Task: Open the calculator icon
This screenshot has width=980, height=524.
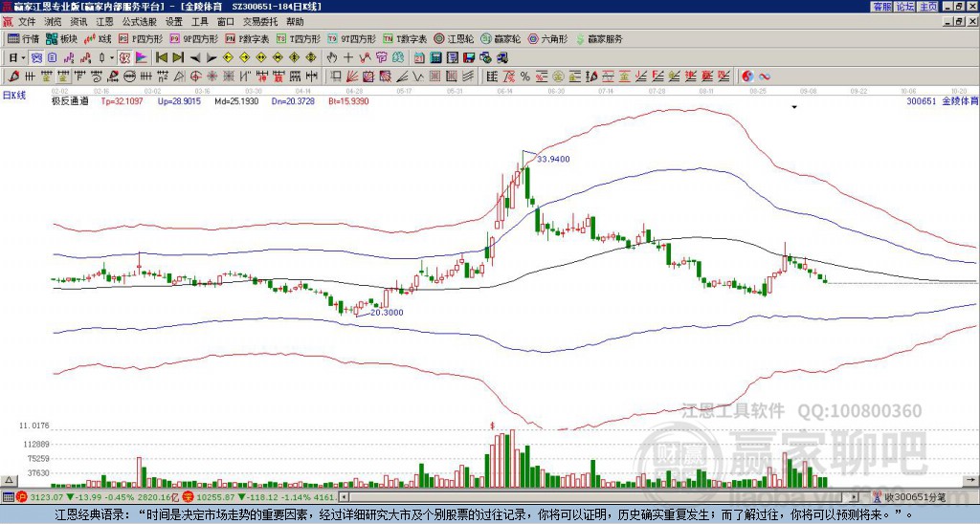Action: pyautogui.click(x=435, y=58)
